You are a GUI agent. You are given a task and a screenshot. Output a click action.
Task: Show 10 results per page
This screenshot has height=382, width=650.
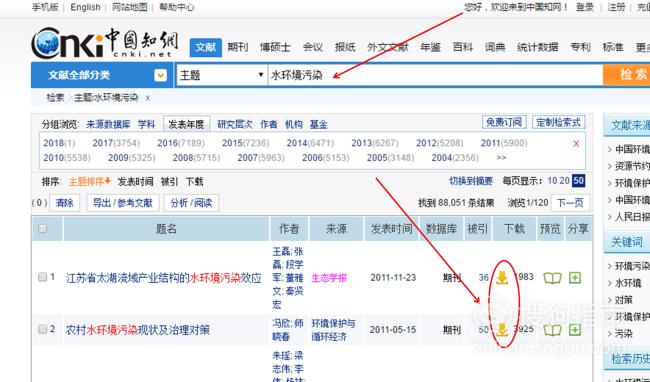click(x=552, y=181)
